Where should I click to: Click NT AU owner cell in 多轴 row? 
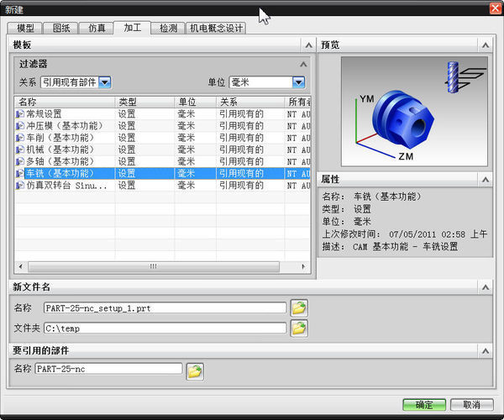[298, 161]
